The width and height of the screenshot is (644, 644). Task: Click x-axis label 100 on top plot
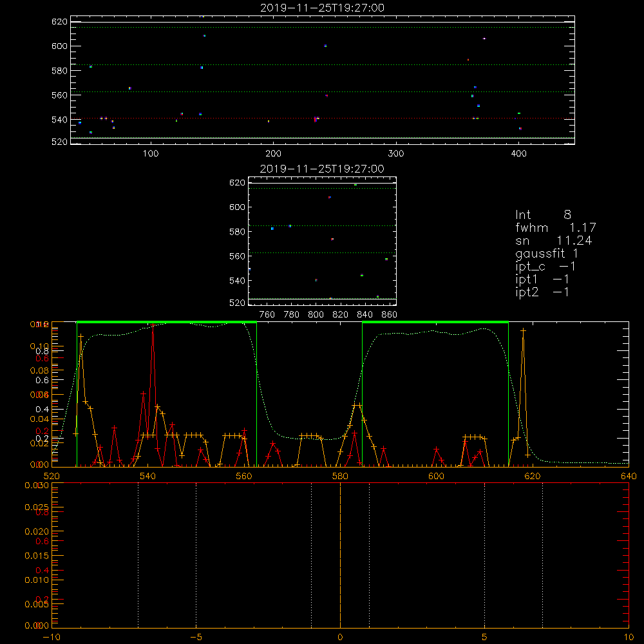151,154
